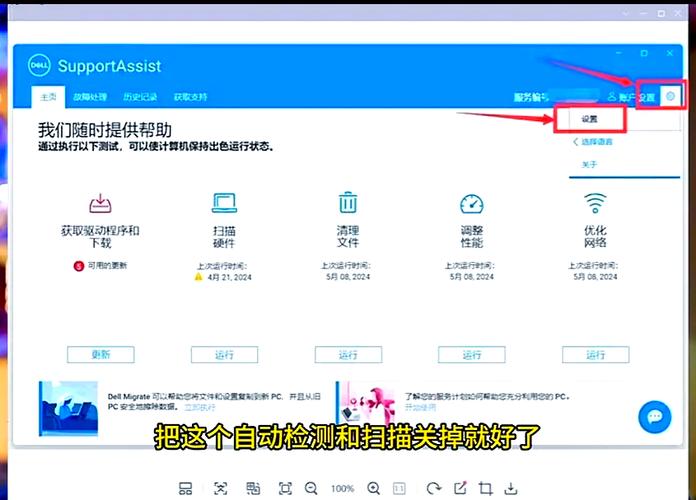This screenshot has height=500, width=696.
Task: Choose 设置 from the dropdown menu
Action: pyautogui.click(x=590, y=119)
